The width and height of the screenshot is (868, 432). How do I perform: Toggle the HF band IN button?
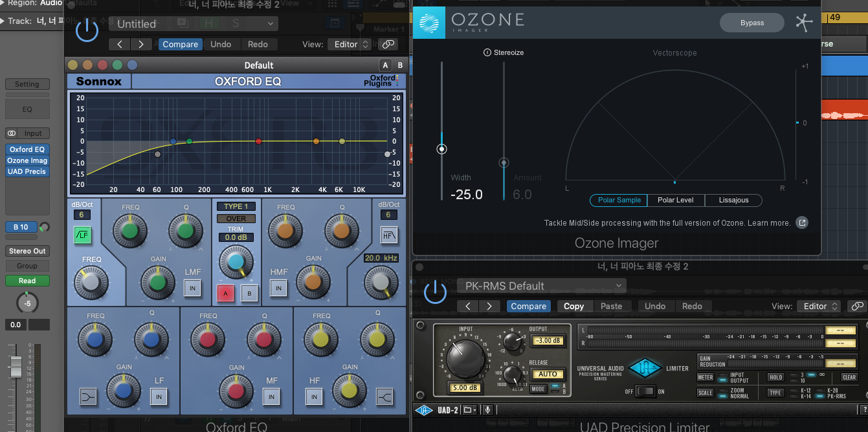[x=315, y=396]
